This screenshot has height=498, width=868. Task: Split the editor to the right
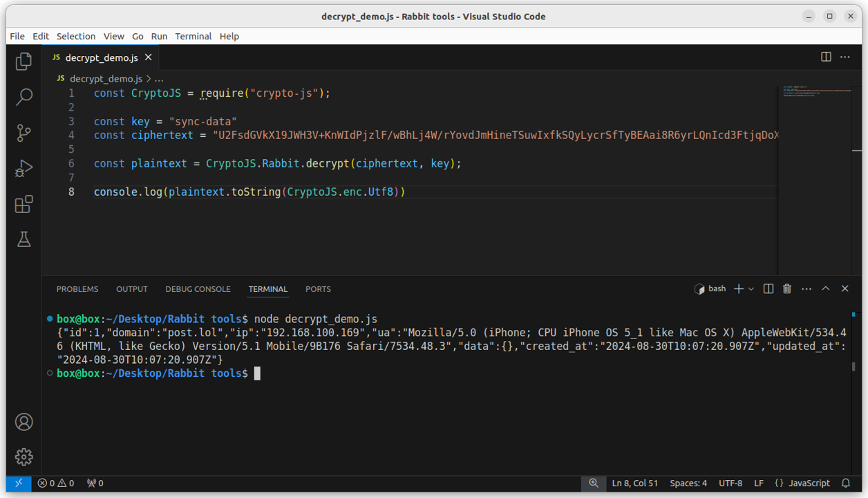click(826, 57)
